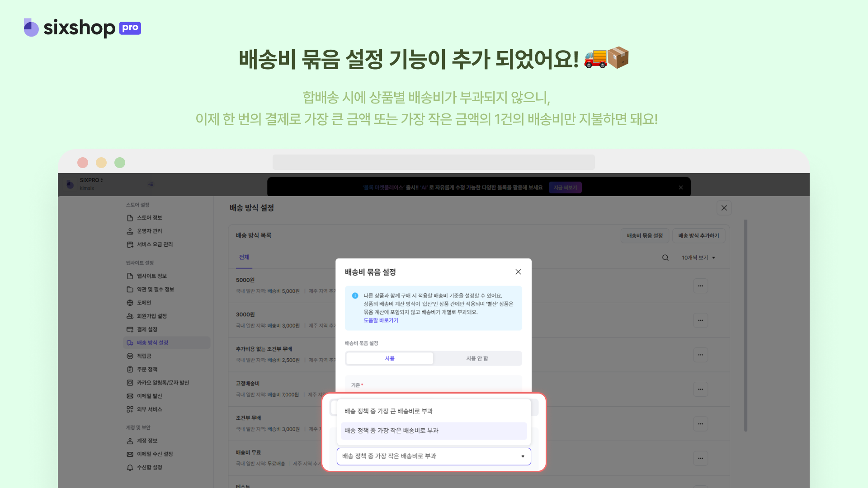The height and width of the screenshot is (488, 868).
Task: Click the 적립금 coin icon in sidebar
Action: [x=130, y=356]
